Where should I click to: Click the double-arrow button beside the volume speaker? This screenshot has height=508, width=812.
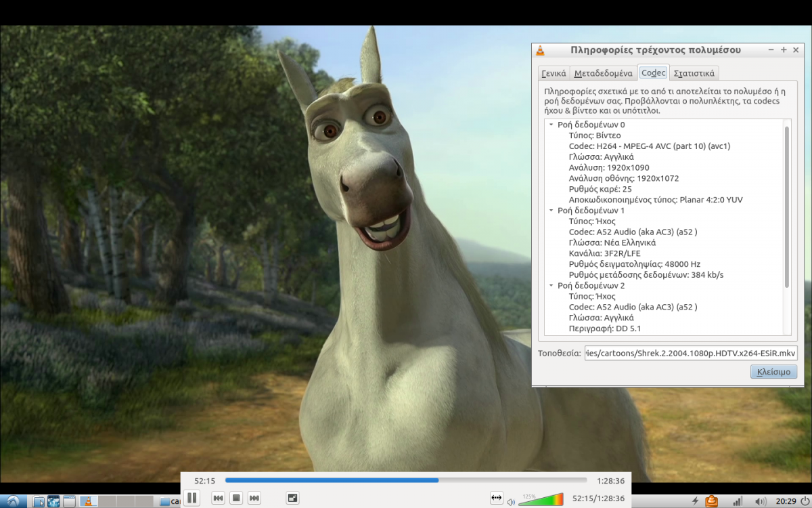click(497, 499)
